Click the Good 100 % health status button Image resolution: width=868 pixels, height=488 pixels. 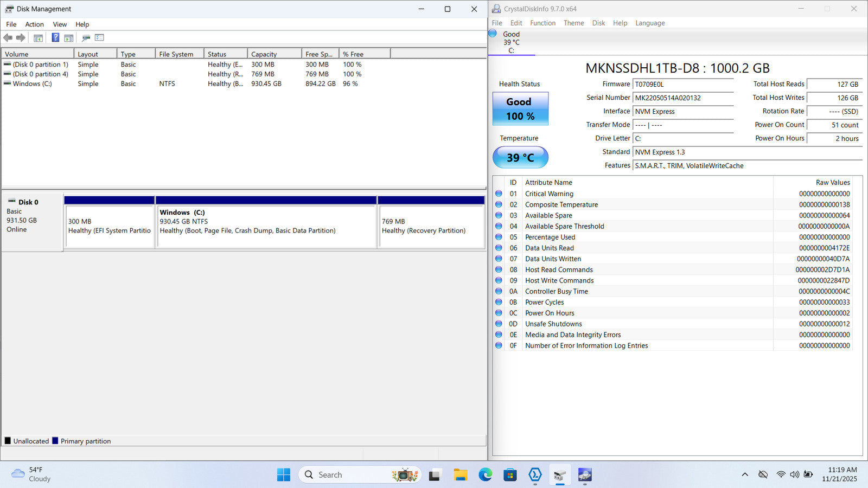520,109
